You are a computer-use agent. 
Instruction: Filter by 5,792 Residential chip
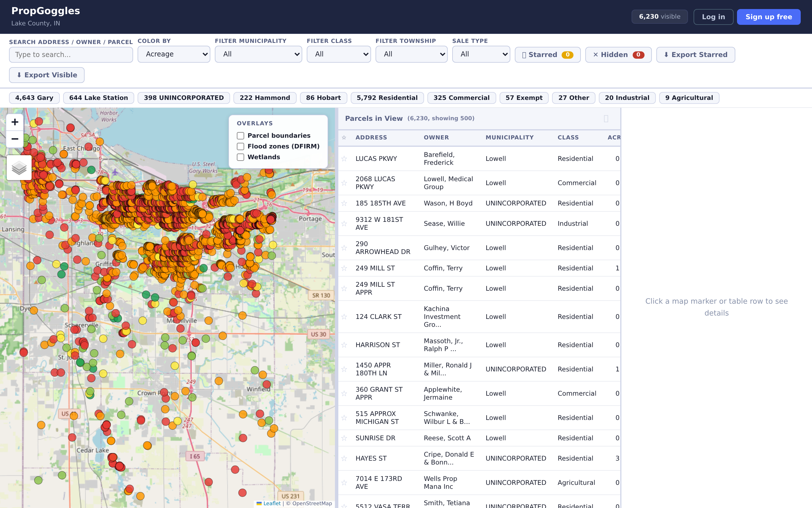(x=387, y=98)
